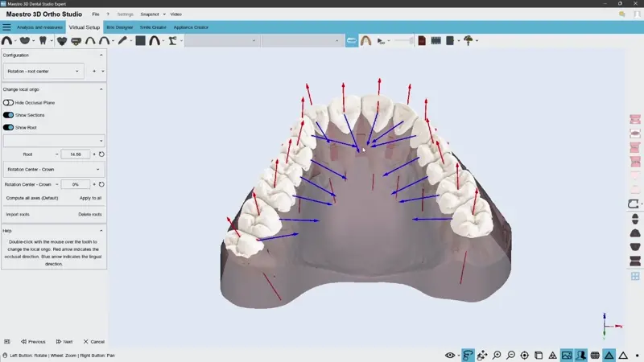This screenshot has height=362, width=644.
Task: Select the tree icon in toolbar
Action: 469,41
